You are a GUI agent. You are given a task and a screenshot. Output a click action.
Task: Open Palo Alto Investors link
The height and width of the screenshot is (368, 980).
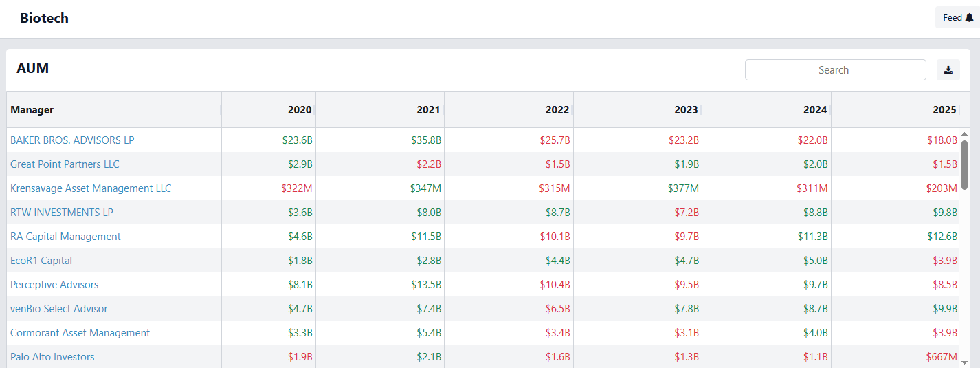point(52,356)
